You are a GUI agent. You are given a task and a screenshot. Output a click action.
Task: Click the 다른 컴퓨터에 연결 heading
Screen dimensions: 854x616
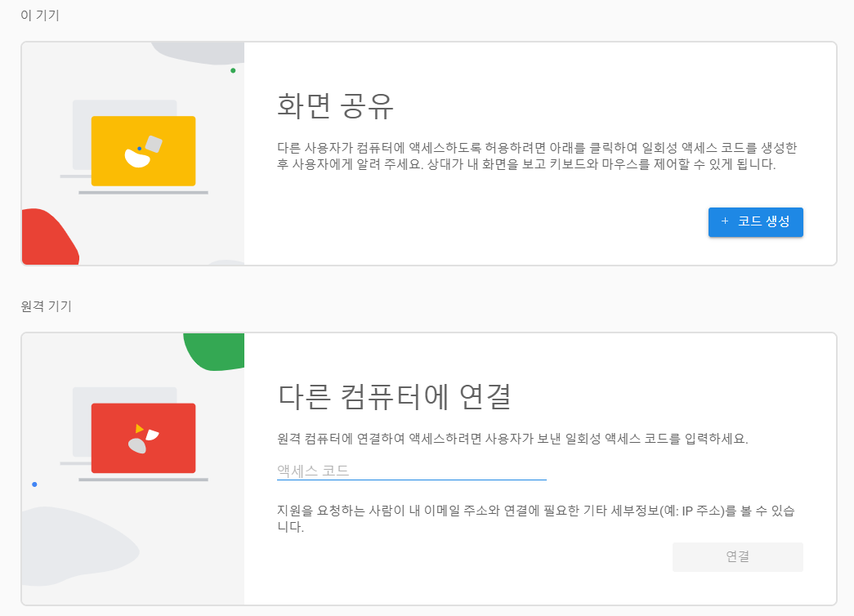(395, 396)
